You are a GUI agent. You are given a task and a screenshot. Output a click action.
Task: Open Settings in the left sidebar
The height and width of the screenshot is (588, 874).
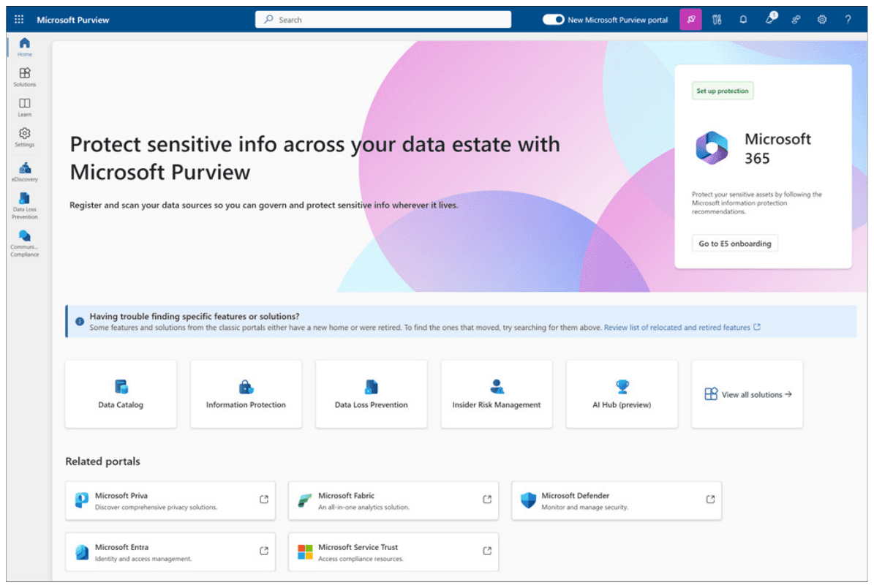(25, 137)
